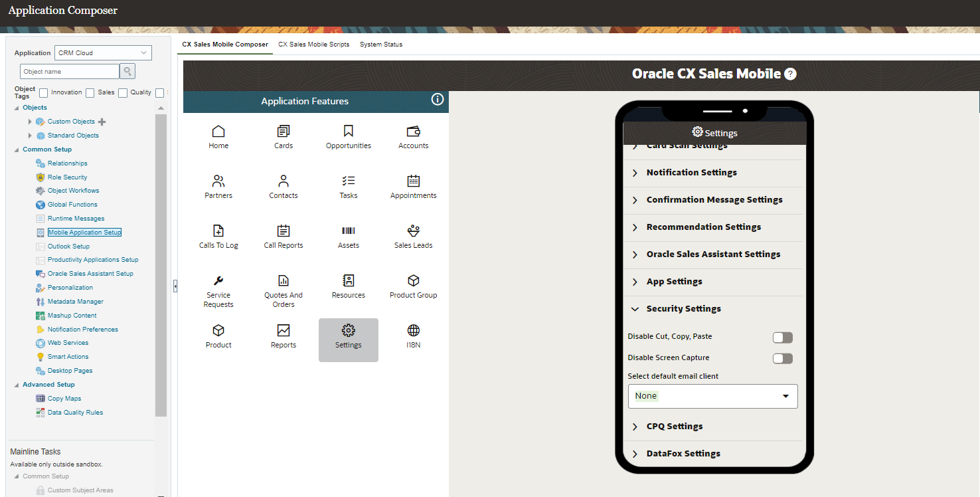This screenshot has width=980, height=497.
Task: Toggle Disable Cut, Copy, Paste switch
Action: pos(783,338)
